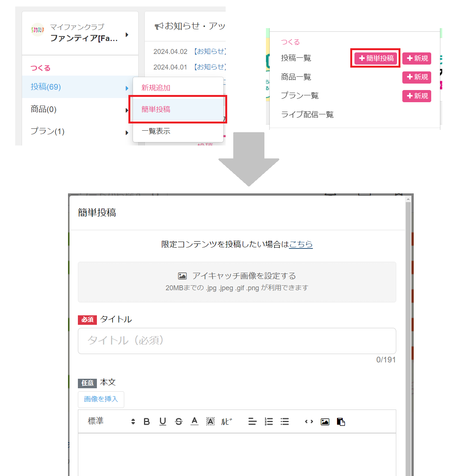Screen dimensions: 454x476
Task: Insert a numbered list
Action: 269,422
